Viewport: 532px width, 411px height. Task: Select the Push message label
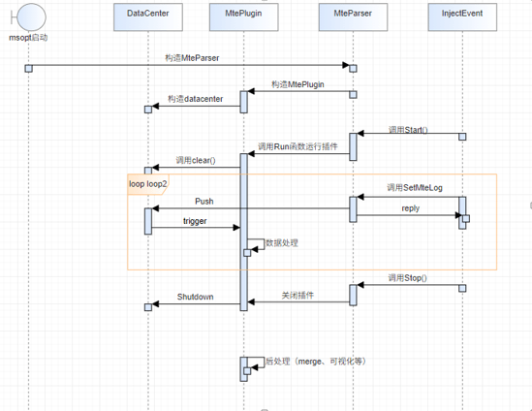[x=203, y=202]
